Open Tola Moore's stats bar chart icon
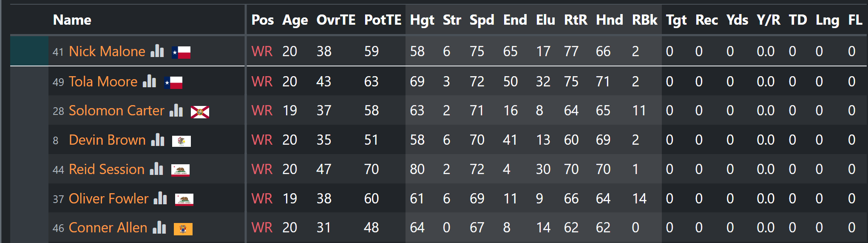 click(x=149, y=81)
